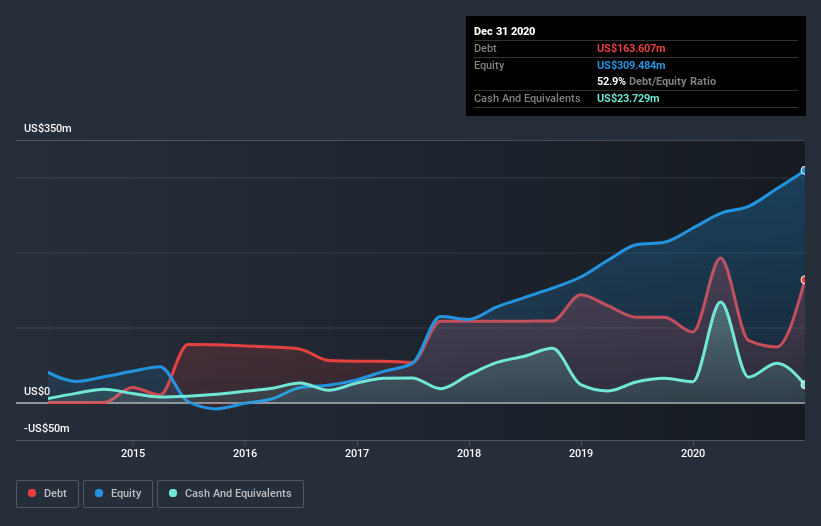The image size is (821, 526).
Task: Click the US$309.484m equity value
Action: [x=631, y=65]
